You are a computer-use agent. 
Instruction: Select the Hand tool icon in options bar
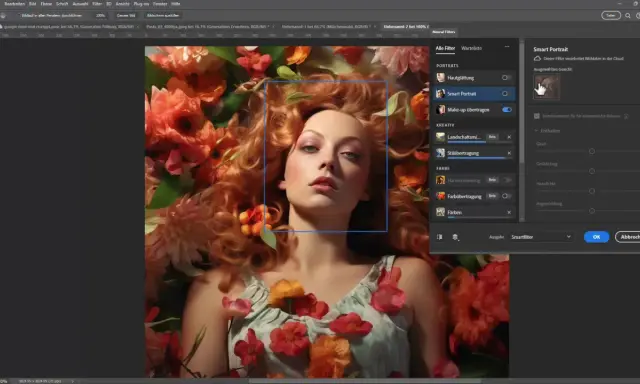(3, 16)
